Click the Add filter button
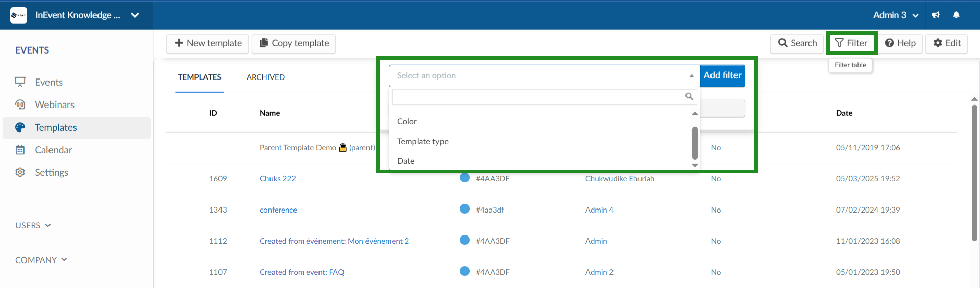The height and width of the screenshot is (288, 980). coord(722,75)
